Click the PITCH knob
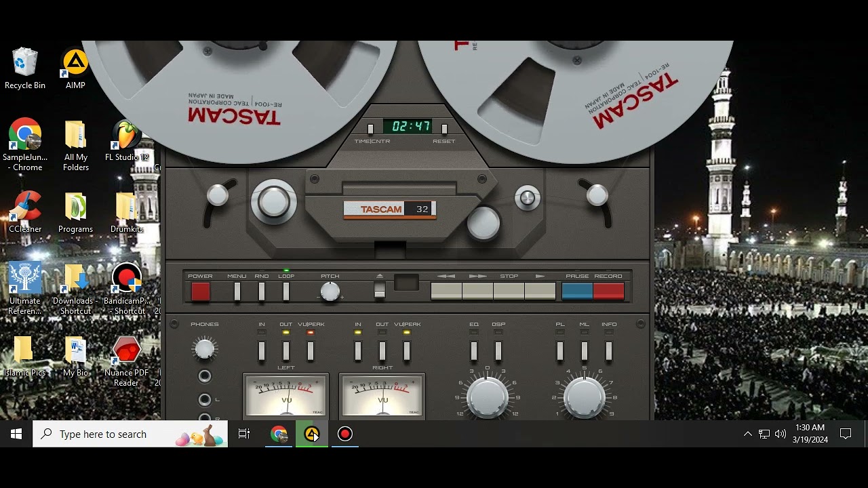This screenshot has height=488, width=868. pos(330,291)
